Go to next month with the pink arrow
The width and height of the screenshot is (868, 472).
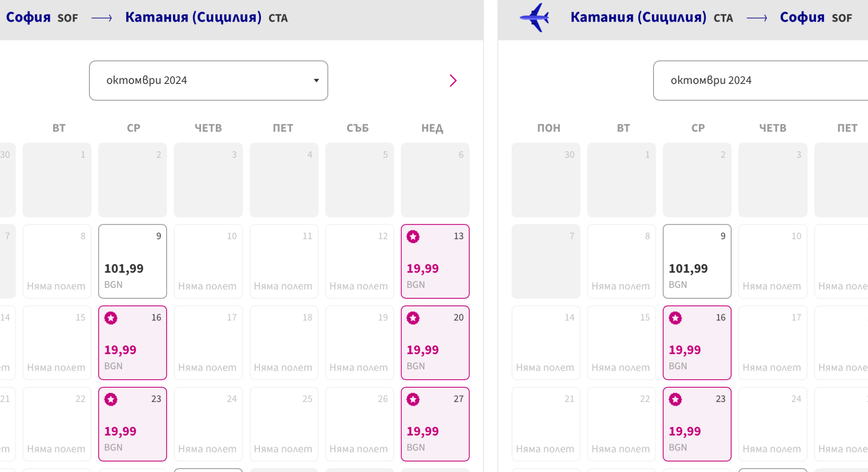(453, 81)
